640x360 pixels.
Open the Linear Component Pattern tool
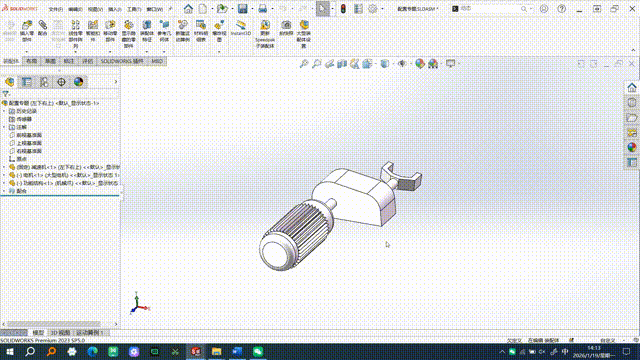[76, 34]
